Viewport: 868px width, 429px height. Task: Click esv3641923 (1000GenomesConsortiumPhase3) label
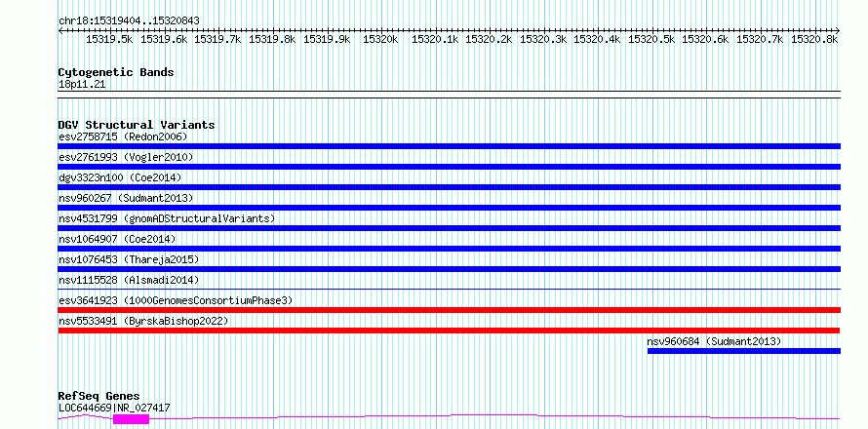click(176, 300)
